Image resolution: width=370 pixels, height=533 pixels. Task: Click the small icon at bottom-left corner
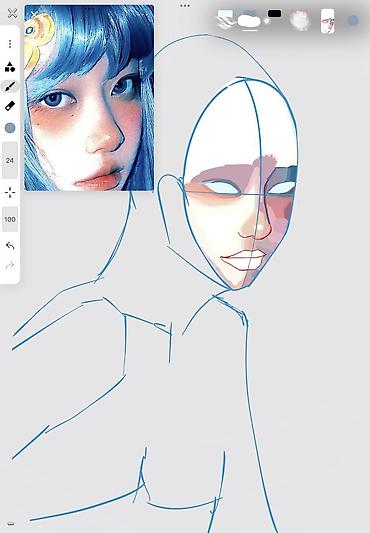click(x=11, y=523)
